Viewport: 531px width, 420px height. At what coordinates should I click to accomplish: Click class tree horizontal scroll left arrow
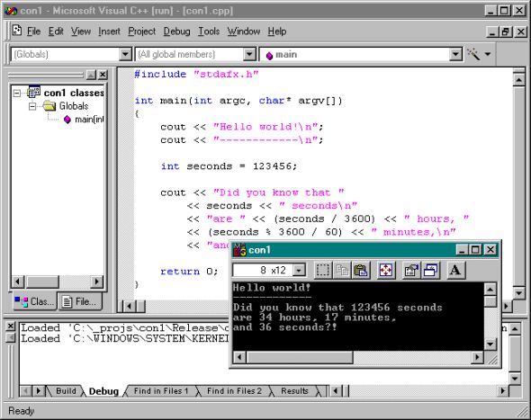[18, 281]
